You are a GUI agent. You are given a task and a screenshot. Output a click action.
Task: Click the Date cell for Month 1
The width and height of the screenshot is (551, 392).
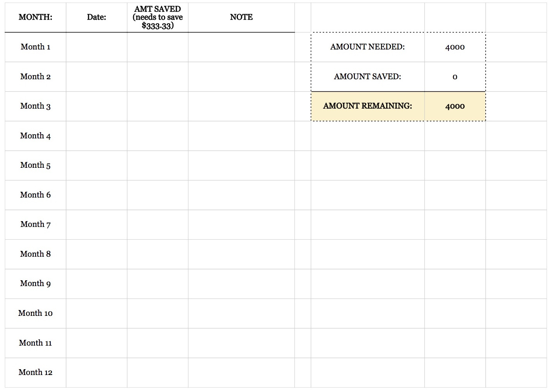(96, 47)
